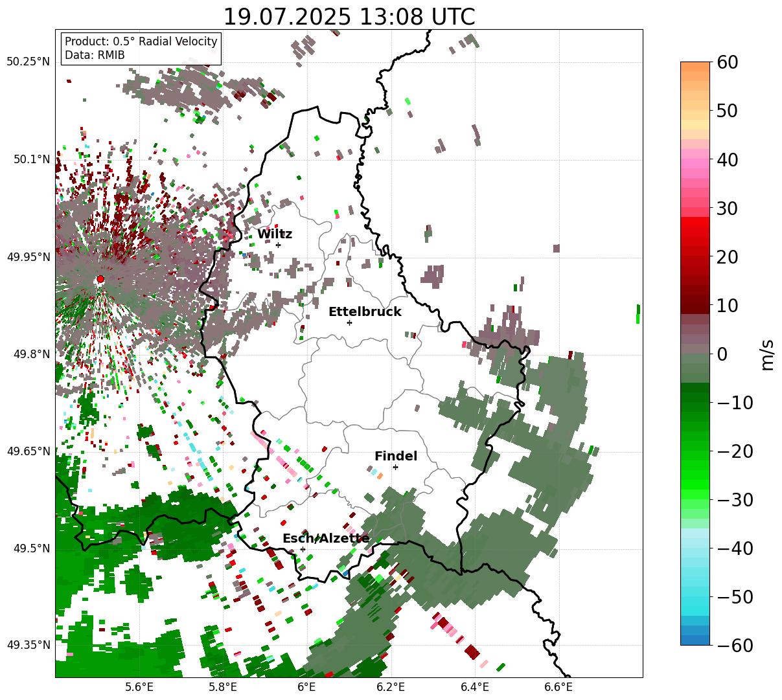Click the cross marker below Findel

coord(395,467)
